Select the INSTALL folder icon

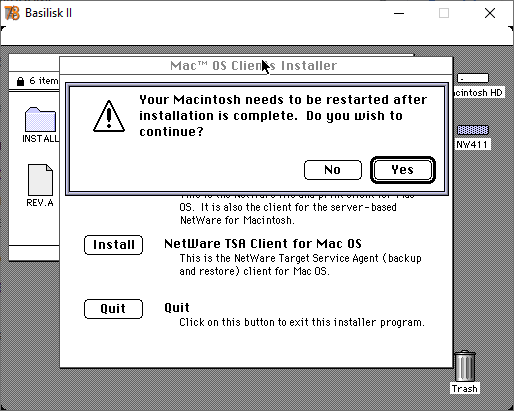click(x=40, y=119)
